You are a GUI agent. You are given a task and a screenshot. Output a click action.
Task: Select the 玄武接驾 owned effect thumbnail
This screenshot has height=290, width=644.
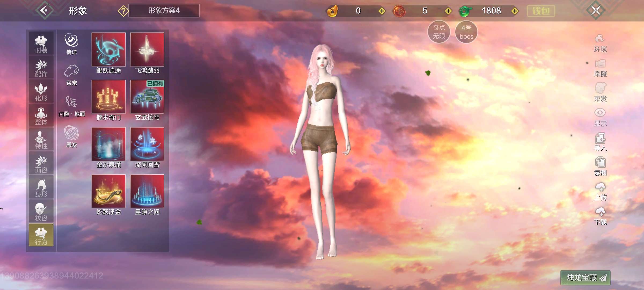[147, 97]
